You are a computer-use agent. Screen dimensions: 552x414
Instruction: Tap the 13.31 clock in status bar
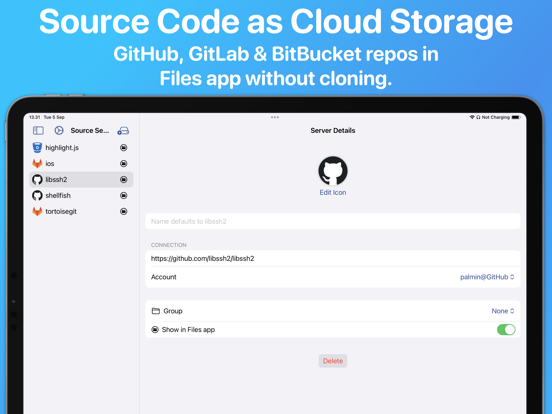34,117
